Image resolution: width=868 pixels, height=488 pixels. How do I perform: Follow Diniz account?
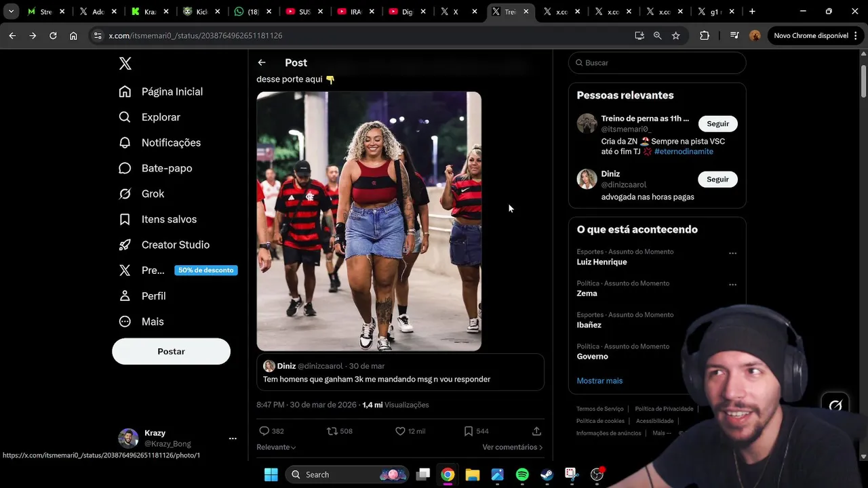tap(718, 180)
